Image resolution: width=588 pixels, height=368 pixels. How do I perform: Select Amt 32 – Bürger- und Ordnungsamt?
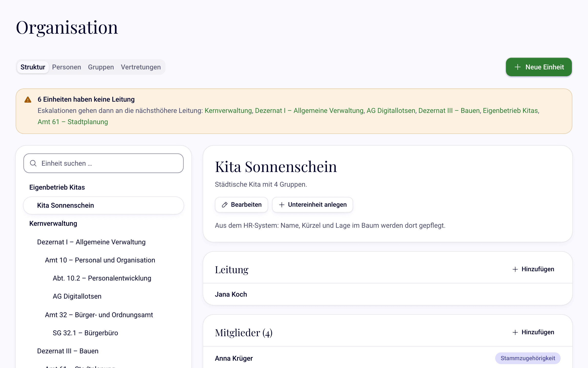click(x=104, y=315)
